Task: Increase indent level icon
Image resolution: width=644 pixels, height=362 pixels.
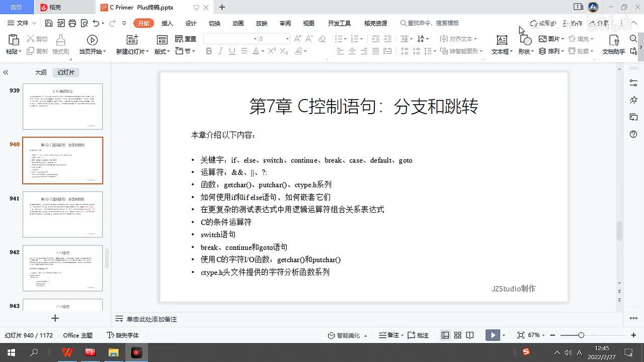Action: [x=387, y=39]
